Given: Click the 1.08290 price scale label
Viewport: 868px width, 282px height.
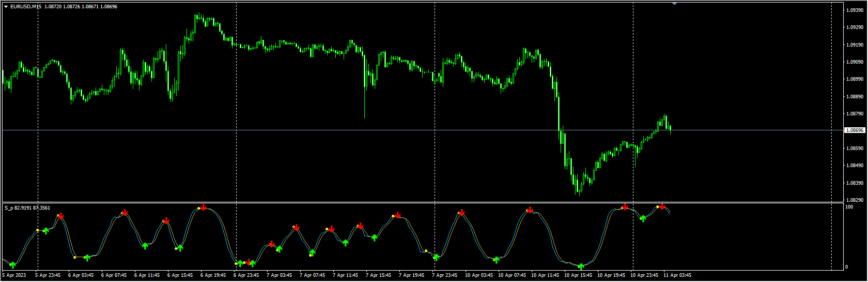Looking at the screenshot, I should pos(854,200).
